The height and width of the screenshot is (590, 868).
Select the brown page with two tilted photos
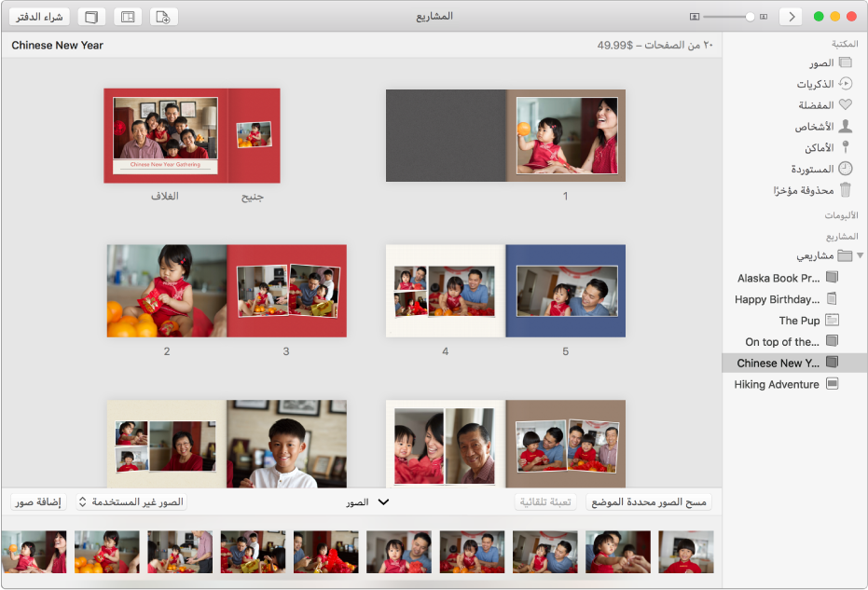(x=566, y=444)
